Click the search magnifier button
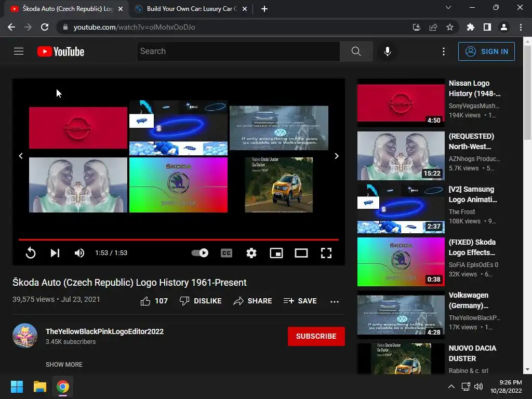The height and width of the screenshot is (399, 532). [356, 51]
